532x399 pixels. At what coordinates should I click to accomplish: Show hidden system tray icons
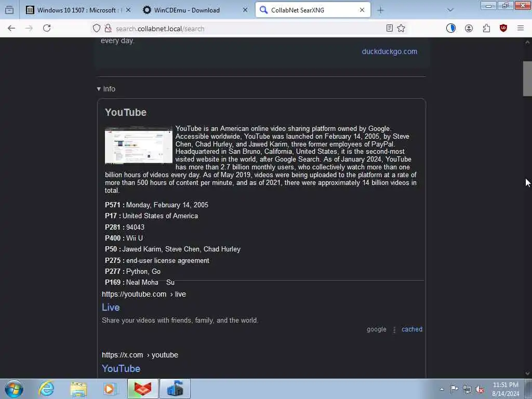[442, 389]
